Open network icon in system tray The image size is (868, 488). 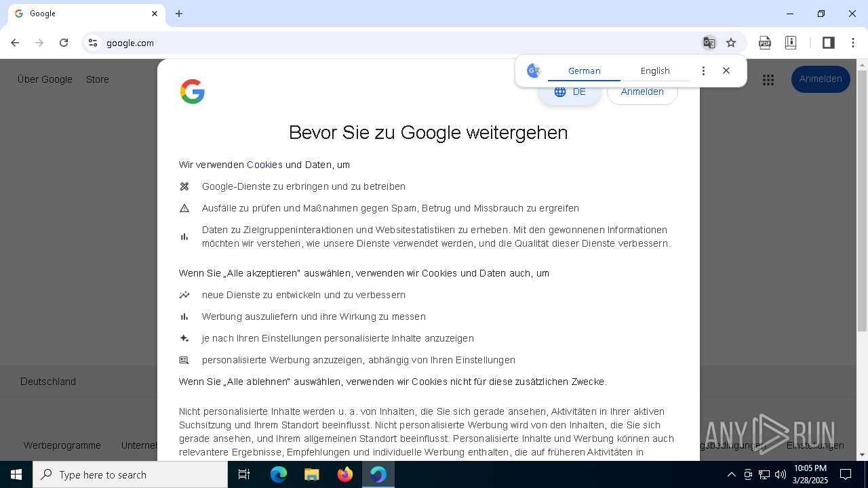[764, 474]
